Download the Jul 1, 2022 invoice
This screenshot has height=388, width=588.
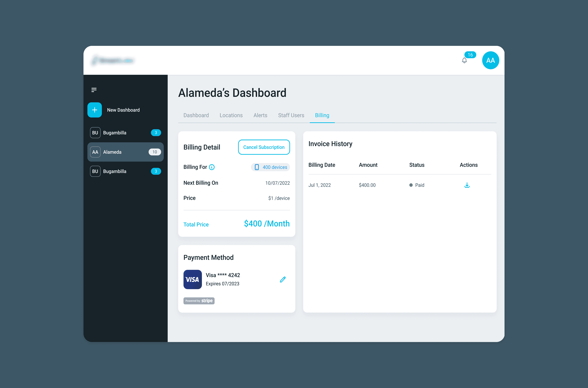pyautogui.click(x=467, y=185)
